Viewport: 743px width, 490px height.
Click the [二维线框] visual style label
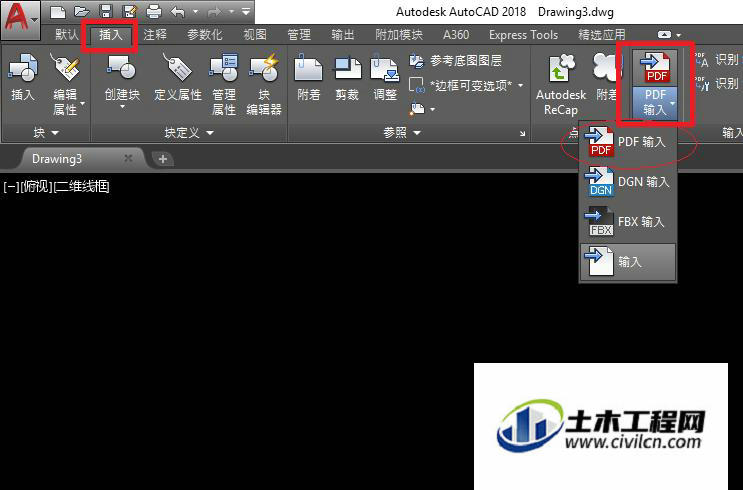click(82, 187)
